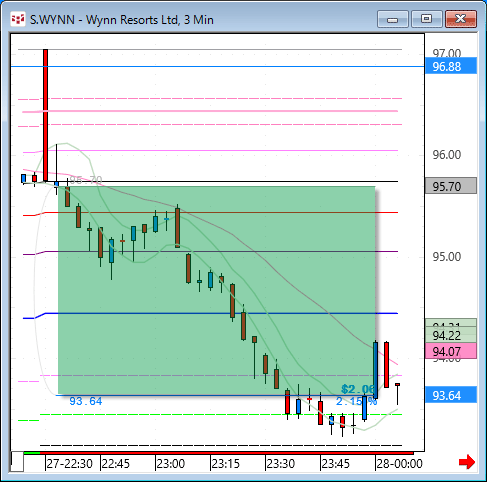Click the 95.00 price axis label
The image size is (487, 482).
click(447, 257)
